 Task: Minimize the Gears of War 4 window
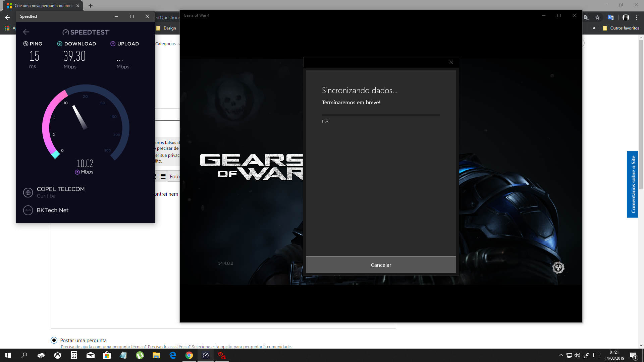544,15
